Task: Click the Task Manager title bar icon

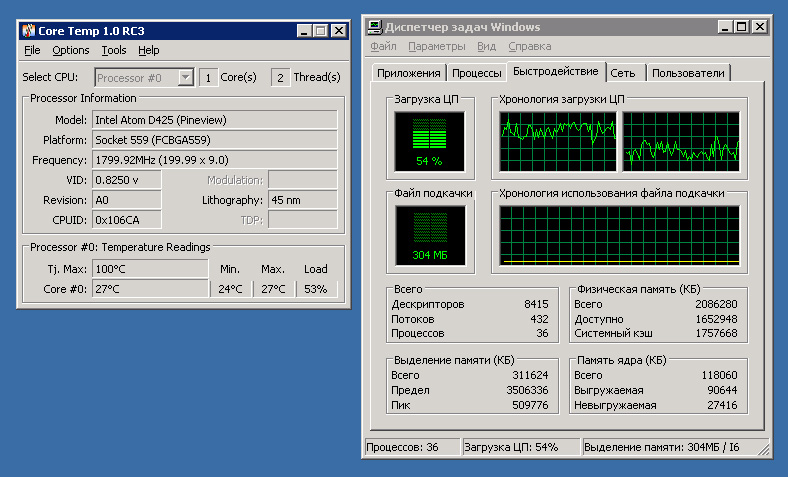Action: point(374,27)
